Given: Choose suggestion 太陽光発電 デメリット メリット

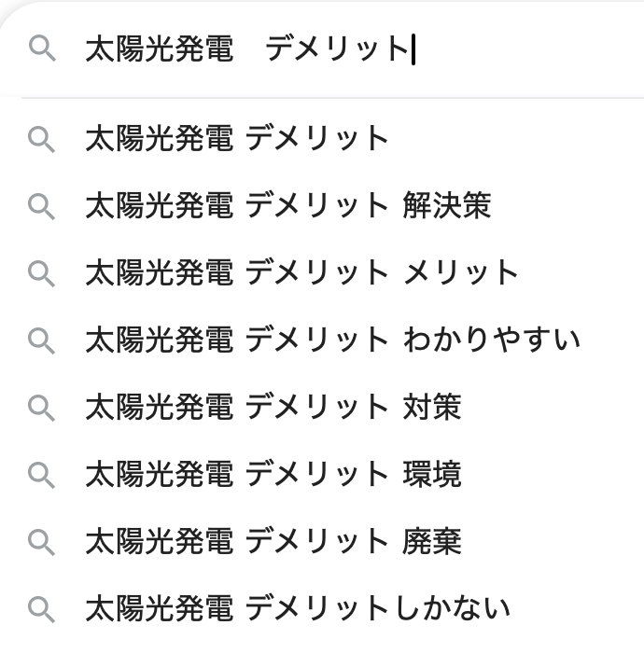Looking at the screenshot, I should tap(301, 272).
